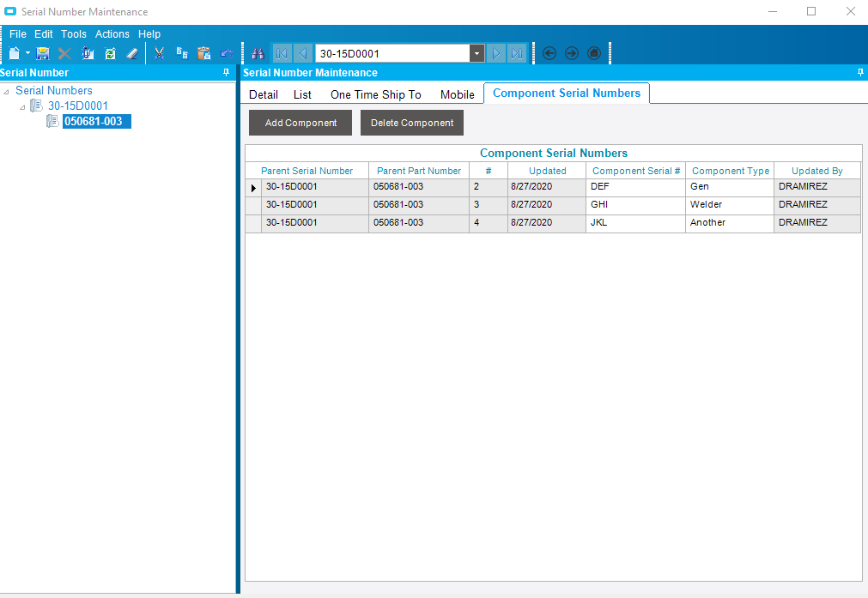Collapse the 30-15D0001 tree node
Screen dimensions: 868x598
coord(22,106)
